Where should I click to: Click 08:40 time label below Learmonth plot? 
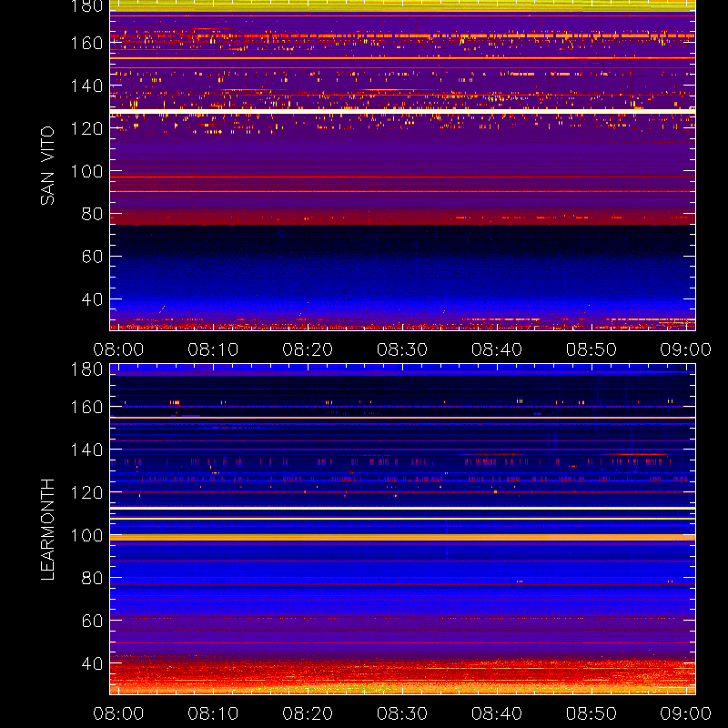[497, 713]
